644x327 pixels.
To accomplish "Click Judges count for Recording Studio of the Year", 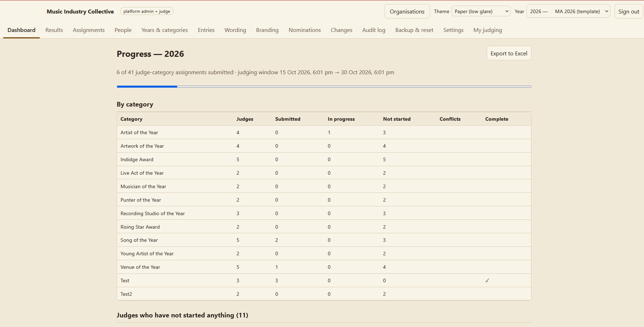I will point(238,213).
